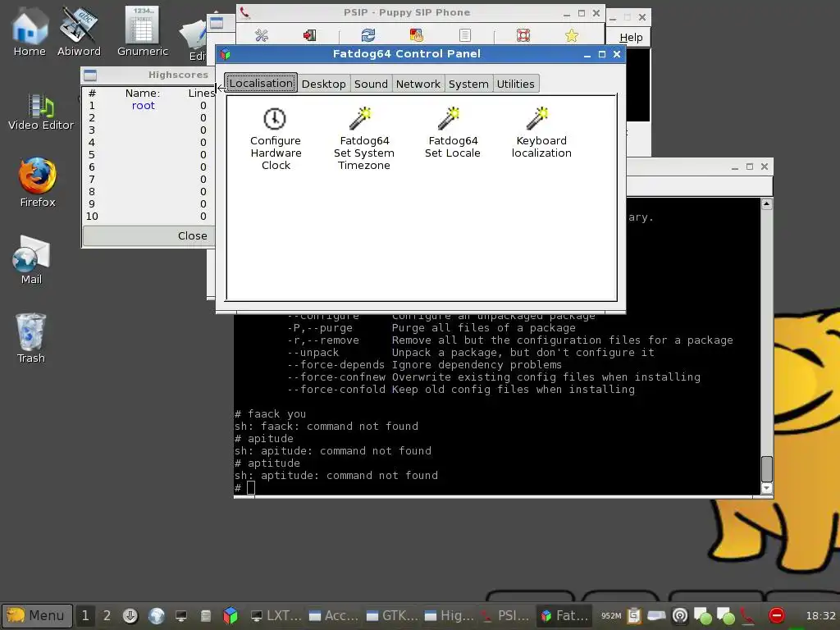
Task: Open Configure Hardware Clock in Control Panel
Action: [x=276, y=139]
